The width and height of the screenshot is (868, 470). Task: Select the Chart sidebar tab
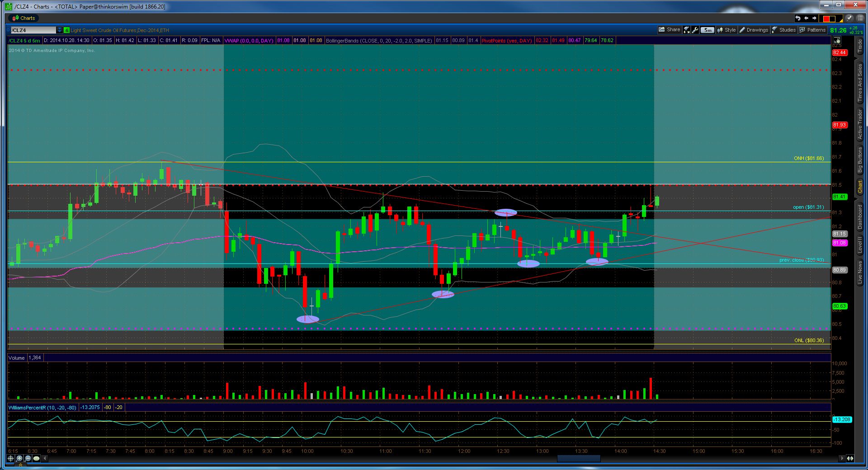[x=860, y=187]
